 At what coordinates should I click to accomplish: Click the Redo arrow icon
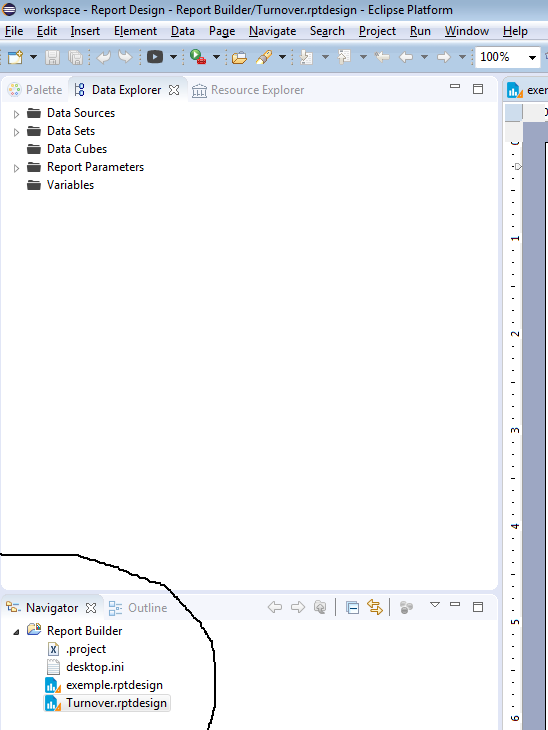click(x=125, y=57)
